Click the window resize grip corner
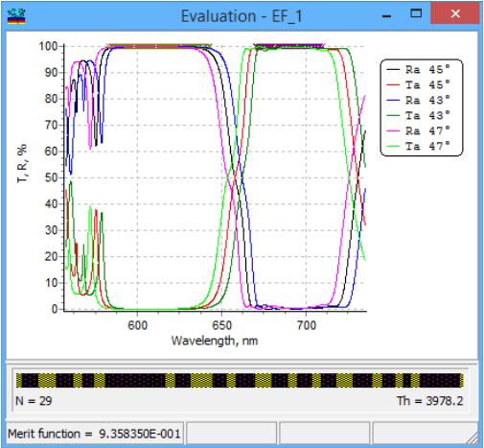484x448 pixels. coord(472,437)
